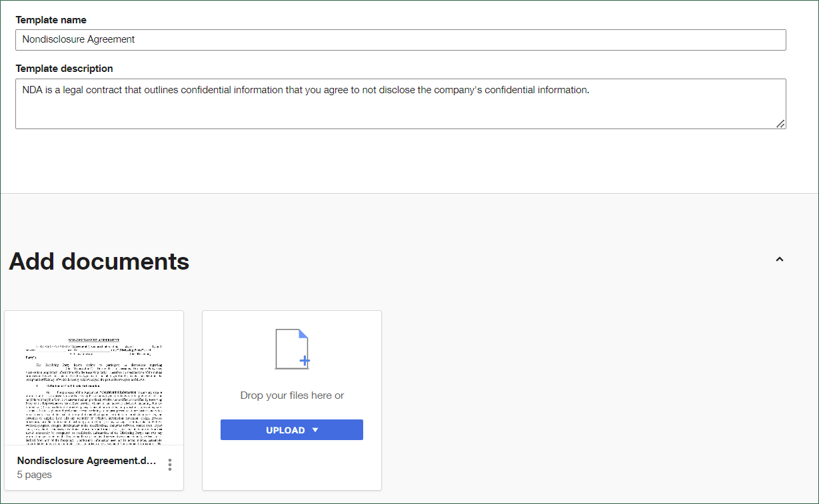Collapse the Add documents section chevron
This screenshot has width=819, height=504.
pos(780,260)
